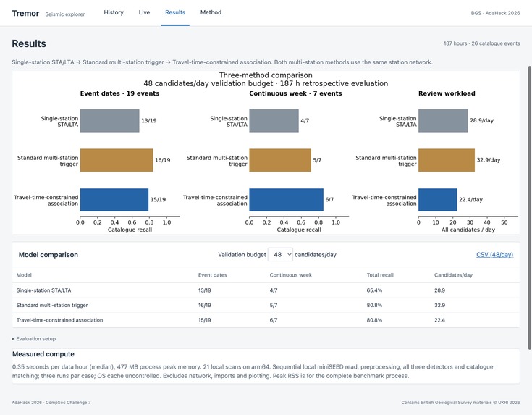Click the Candidates/day column header
Screen dimensions: 532x415
coord(453,275)
